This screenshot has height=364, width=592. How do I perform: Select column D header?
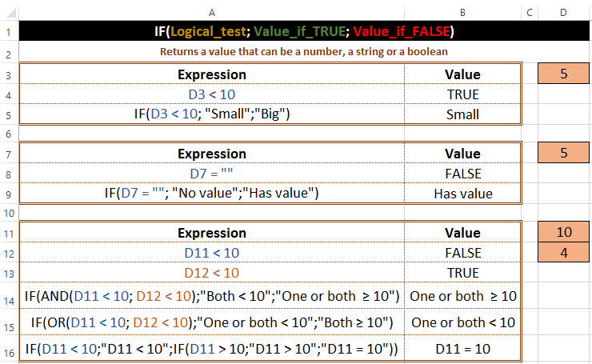[564, 11]
